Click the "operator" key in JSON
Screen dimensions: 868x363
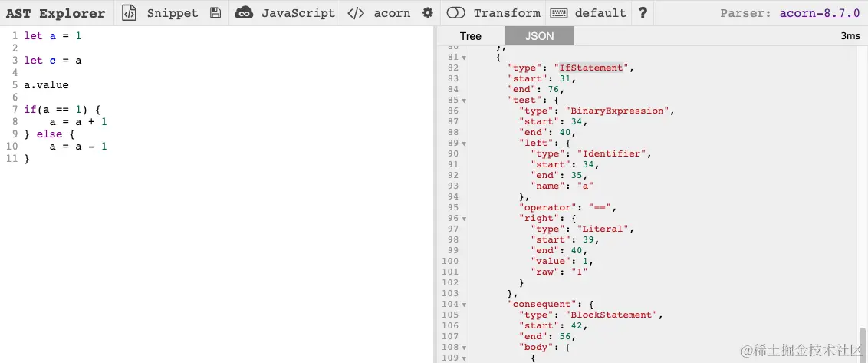click(x=548, y=207)
